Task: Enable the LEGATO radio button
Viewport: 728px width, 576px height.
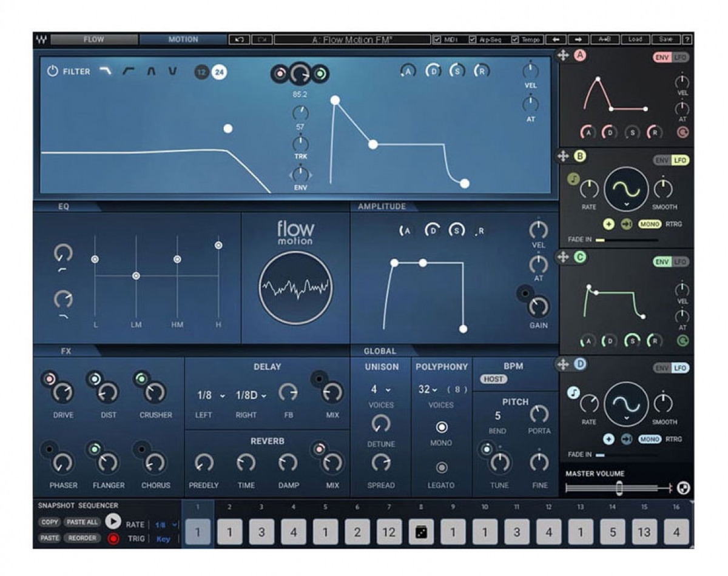Action: 442,467
